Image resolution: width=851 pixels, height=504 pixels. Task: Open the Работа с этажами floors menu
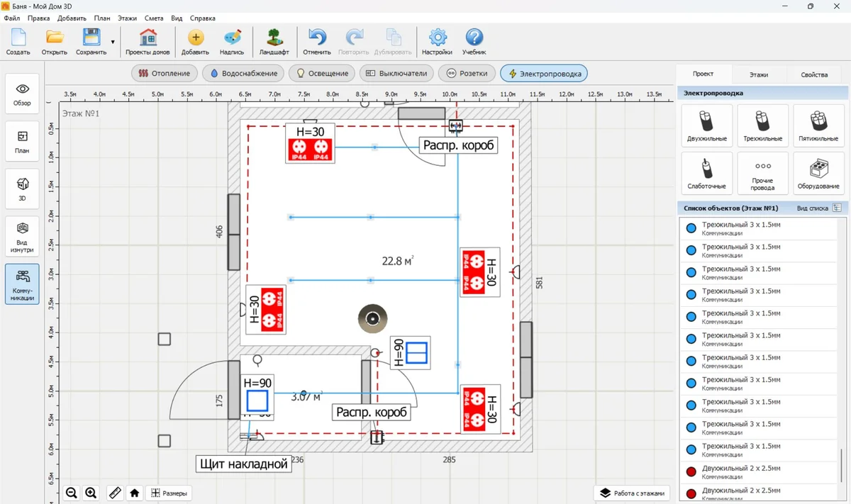pos(633,493)
